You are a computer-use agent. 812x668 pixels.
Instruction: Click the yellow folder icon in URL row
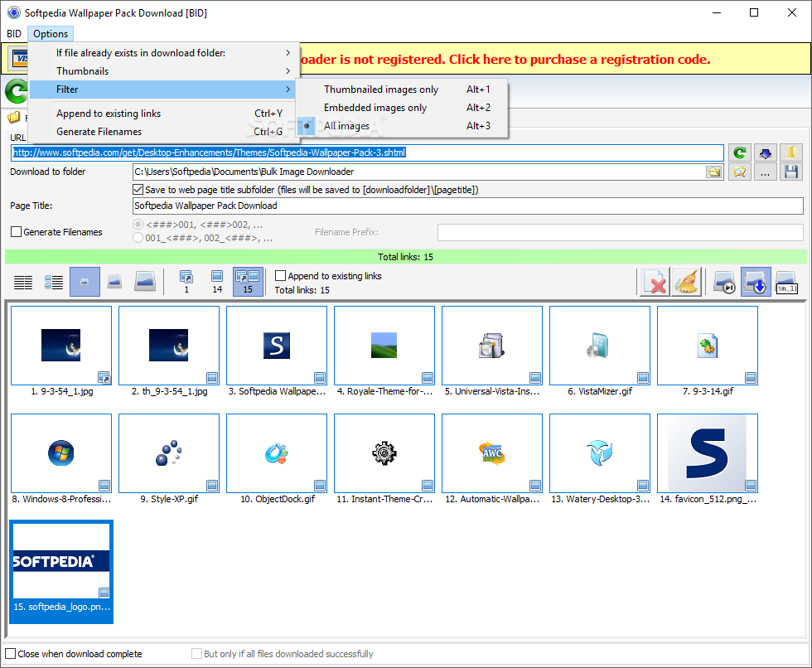tap(790, 152)
